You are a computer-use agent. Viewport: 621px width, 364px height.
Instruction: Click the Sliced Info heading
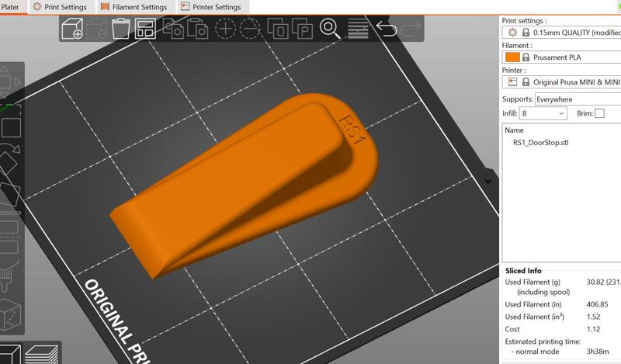pos(523,271)
